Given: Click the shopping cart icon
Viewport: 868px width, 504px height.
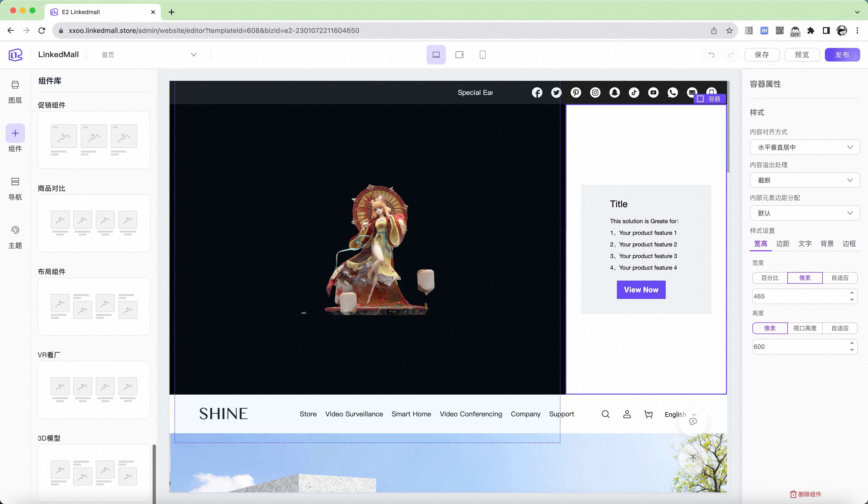Looking at the screenshot, I should (648, 414).
